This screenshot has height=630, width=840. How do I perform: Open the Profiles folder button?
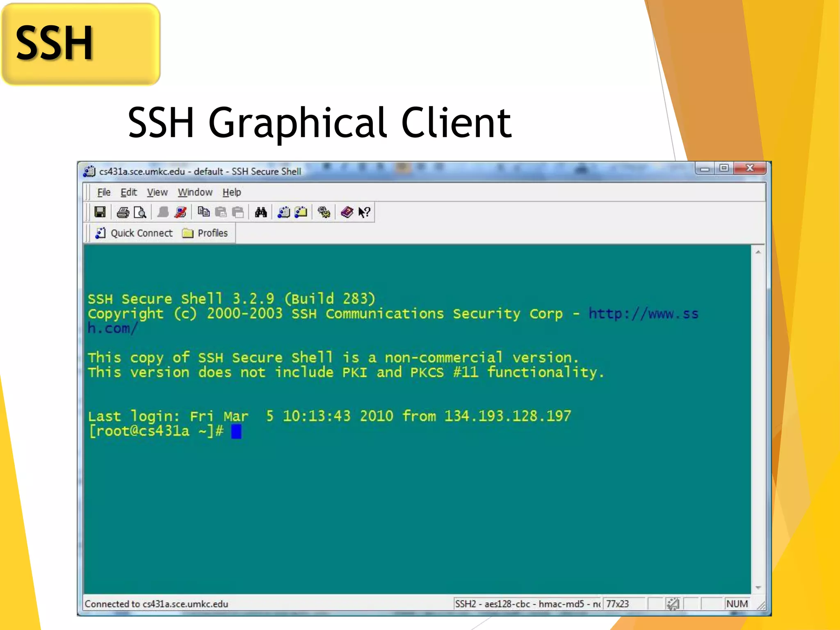click(x=205, y=233)
